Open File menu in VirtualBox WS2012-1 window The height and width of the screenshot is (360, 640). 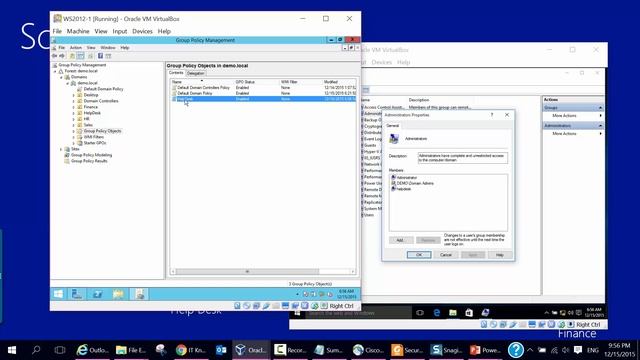(57, 31)
